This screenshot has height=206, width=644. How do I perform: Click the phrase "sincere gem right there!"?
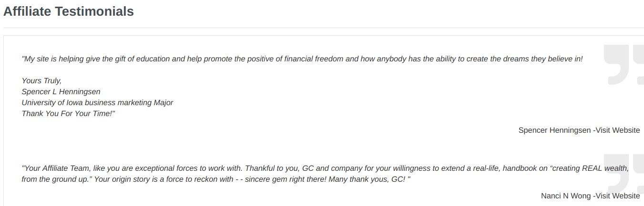pyautogui.click(x=286, y=179)
